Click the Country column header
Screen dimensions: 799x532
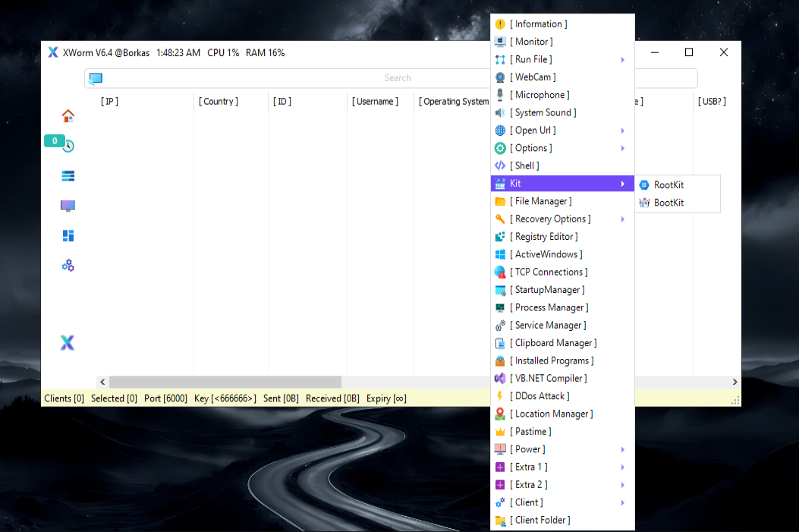coord(218,102)
